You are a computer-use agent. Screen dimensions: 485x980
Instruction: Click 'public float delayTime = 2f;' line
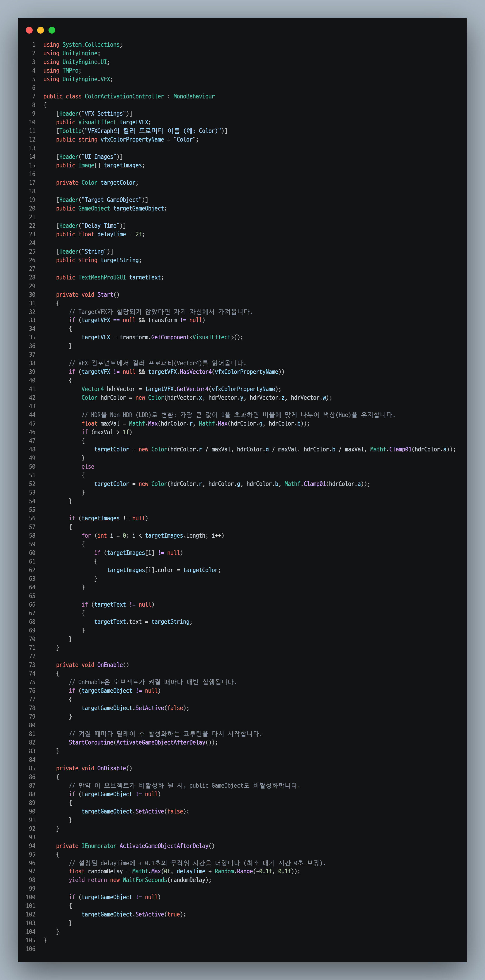(100, 234)
